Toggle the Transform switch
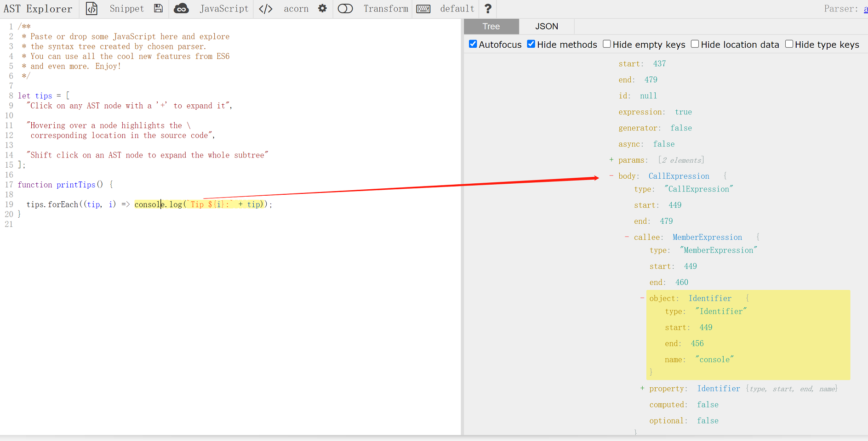 pos(345,9)
